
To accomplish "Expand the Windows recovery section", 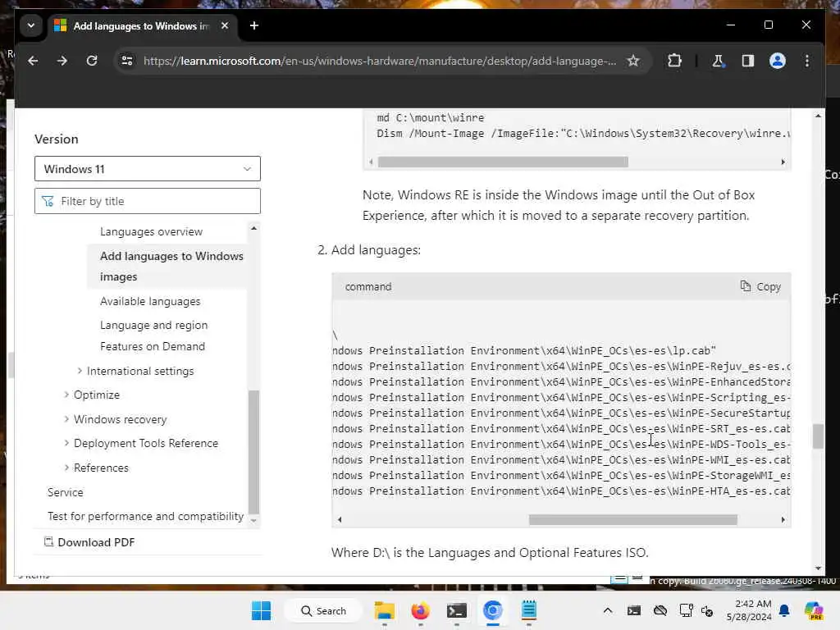I will tap(66, 419).
